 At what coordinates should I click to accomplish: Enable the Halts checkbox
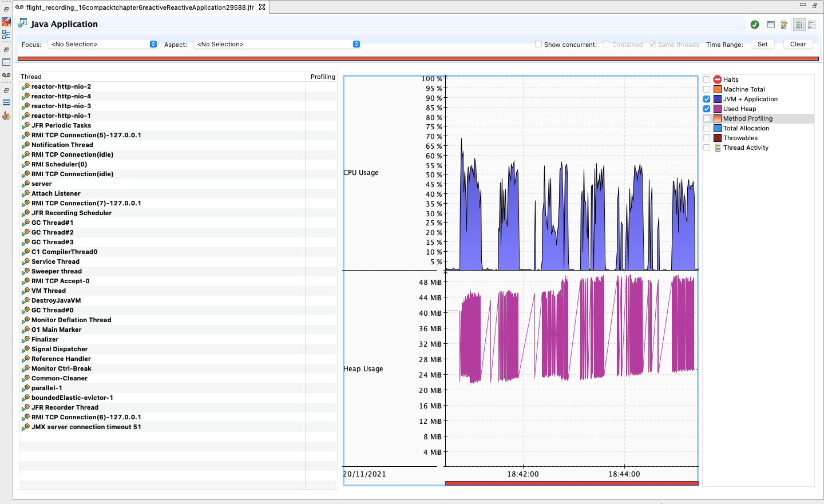point(707,80)
